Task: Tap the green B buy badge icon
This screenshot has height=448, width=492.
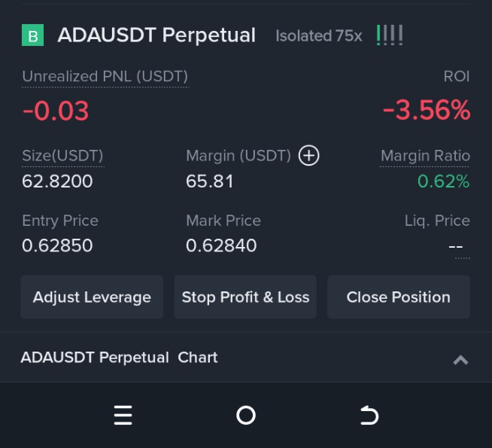Action: pos(32,35)
